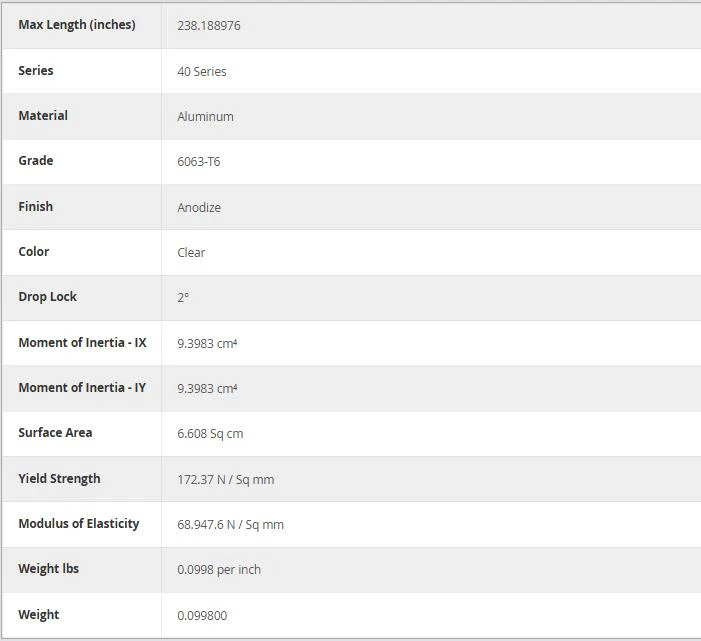Click the Aluminum material value

click(205, 117)
